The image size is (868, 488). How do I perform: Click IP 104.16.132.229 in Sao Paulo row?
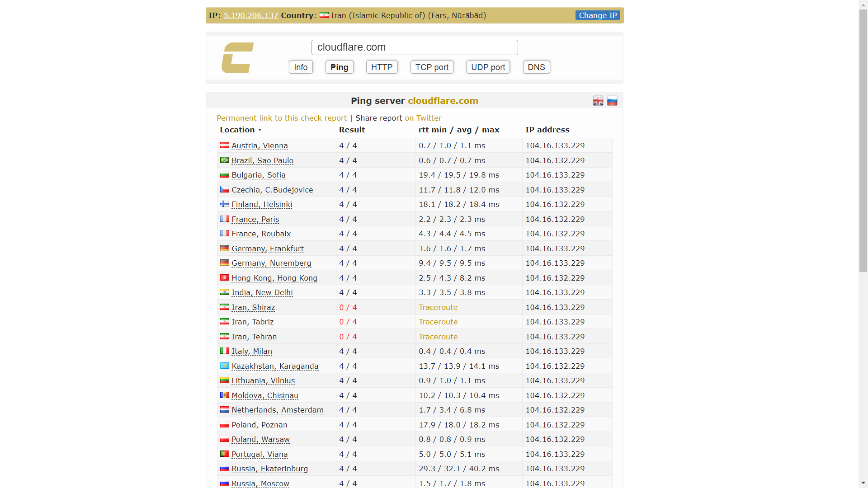tap(555, 160)
